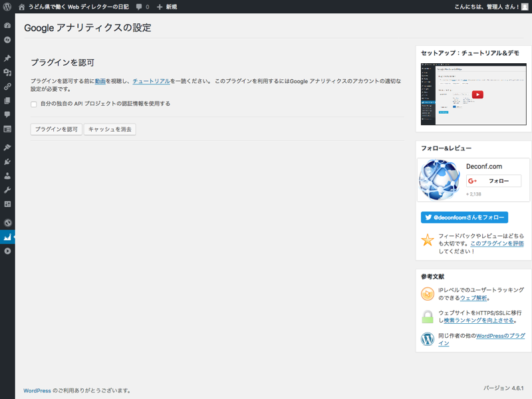Click the Google+ フォロー button
The height and width of the screenshot is (399, 532).
point(493,181)
